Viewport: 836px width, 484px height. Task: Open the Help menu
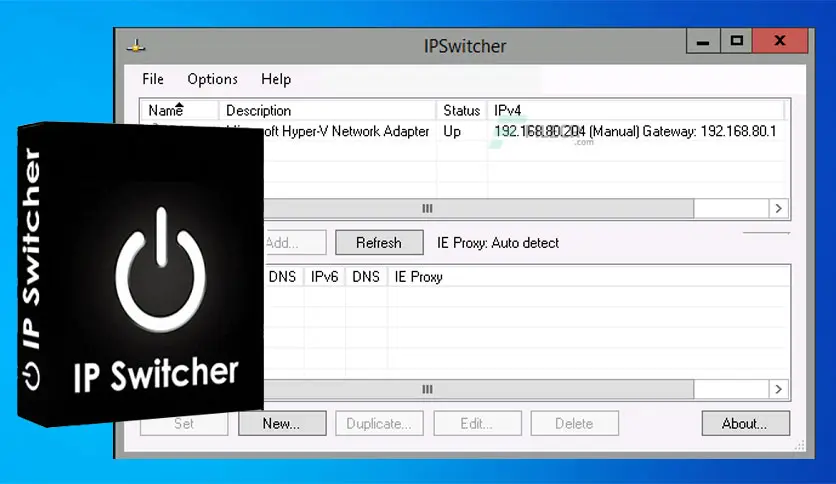tap(276, 79)
